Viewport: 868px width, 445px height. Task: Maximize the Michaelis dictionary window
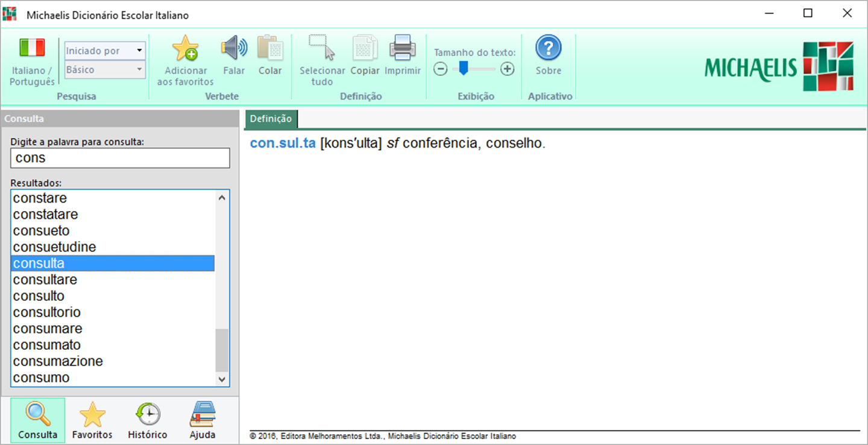(x=808, y=13)
